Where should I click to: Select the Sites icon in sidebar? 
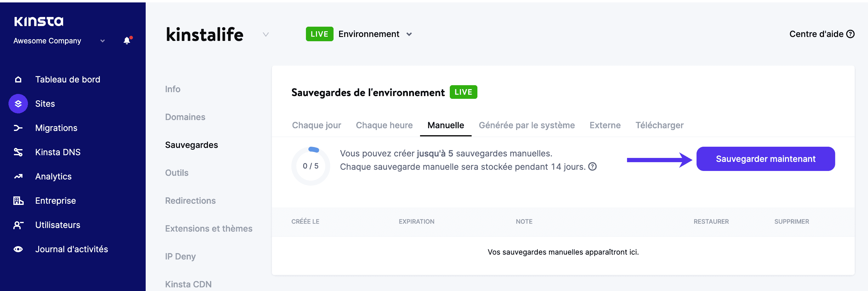(18, 104)
